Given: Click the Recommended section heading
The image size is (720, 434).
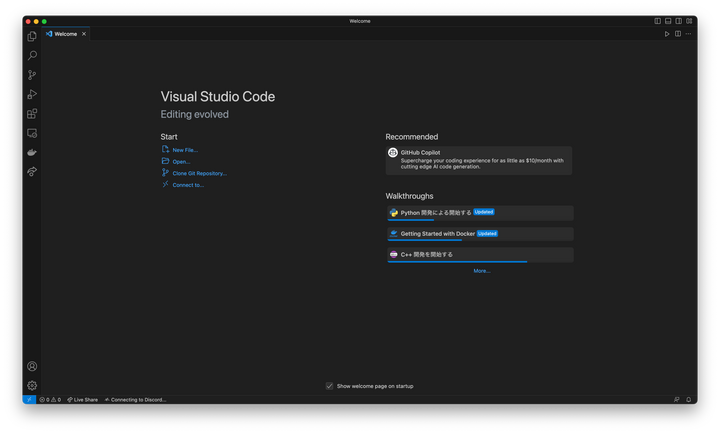Looking at the screenshot, I should [411, 137].
